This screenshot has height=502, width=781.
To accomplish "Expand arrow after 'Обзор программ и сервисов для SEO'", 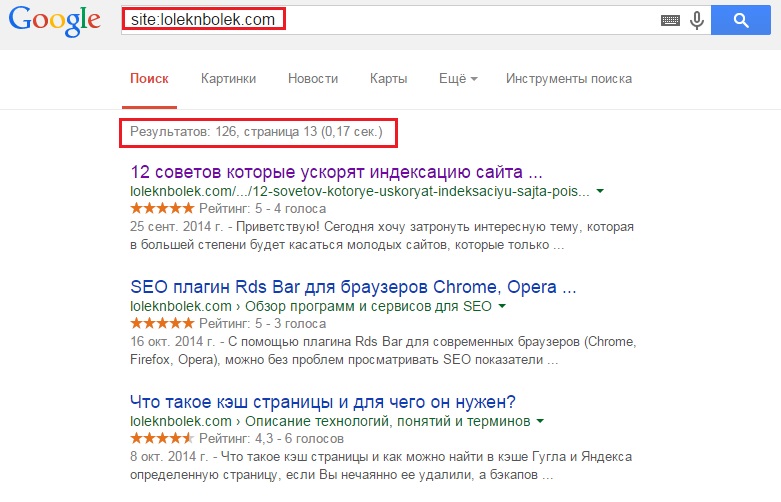I will click(x=502, y=306).
